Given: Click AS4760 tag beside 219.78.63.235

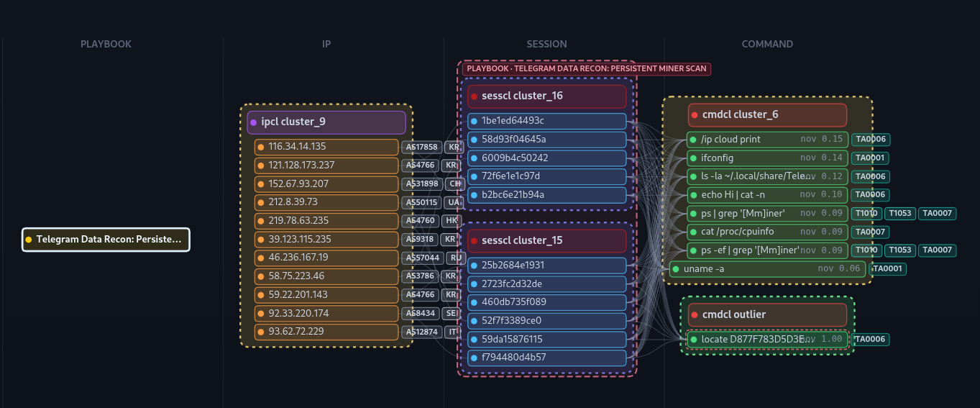Looking at the screenshot, I should click(x=421, y=221).
